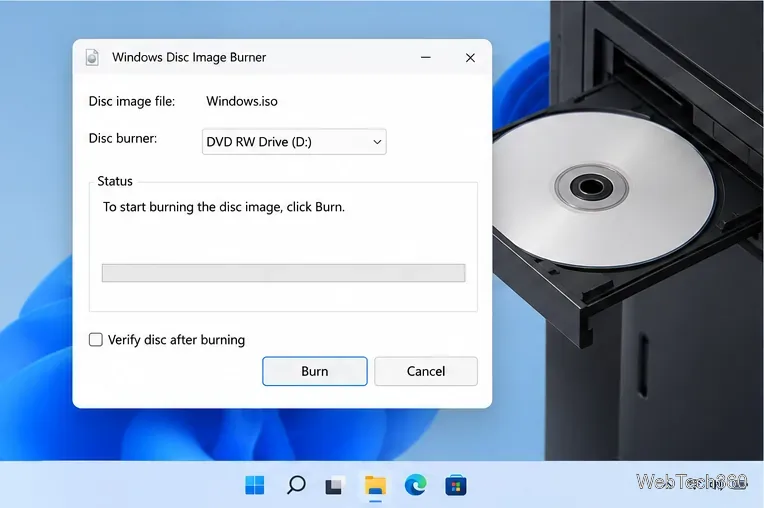Image resolution: width=764 pixels, height=508 pixels.
Task: Click the Burn button
Action: (x=315, y=371)
